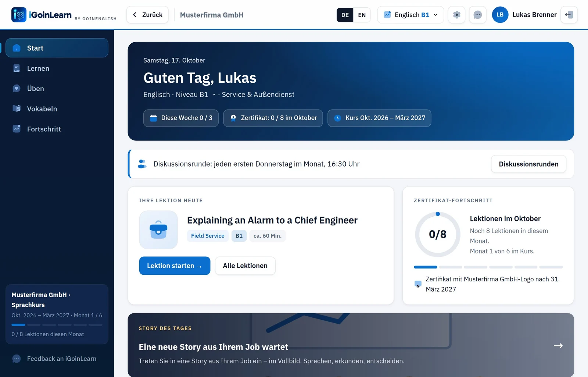Image resolution: width=588 pixels, height=377 pixels.
Task: Click the logout icon next to Lukas Brenner
Action: [569, 15]
